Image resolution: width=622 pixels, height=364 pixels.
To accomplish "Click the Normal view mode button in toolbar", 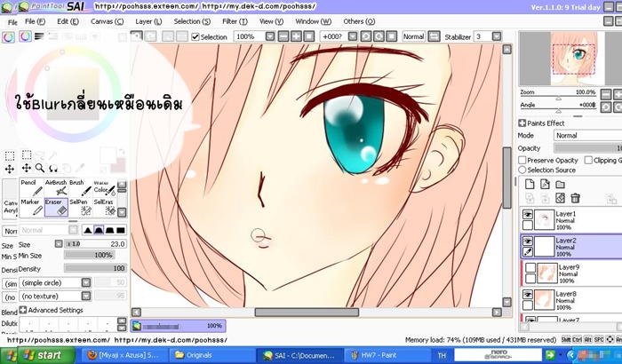I will [x=414, y=36].
